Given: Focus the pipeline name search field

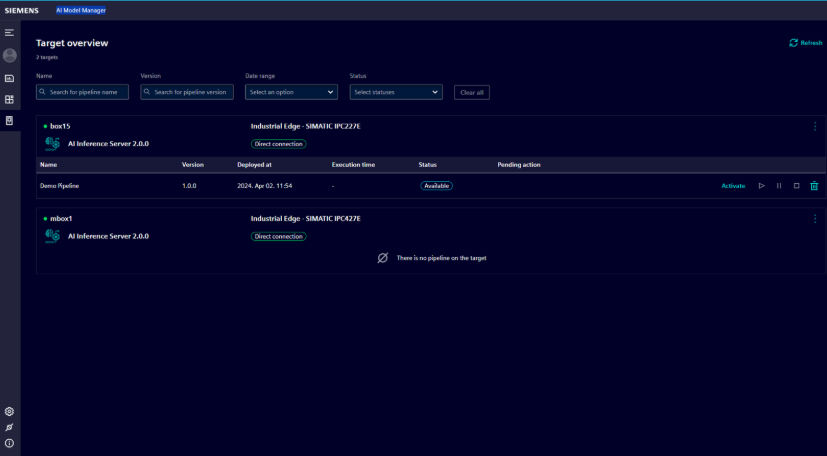Looking at the screenshot, I should point(82,92).
